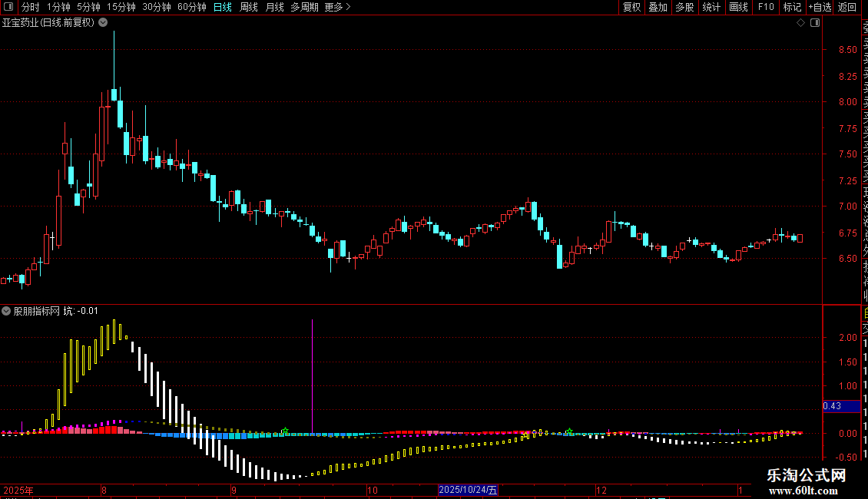
Task: Click the 叠加 overlay button
Action: [658, 7]
